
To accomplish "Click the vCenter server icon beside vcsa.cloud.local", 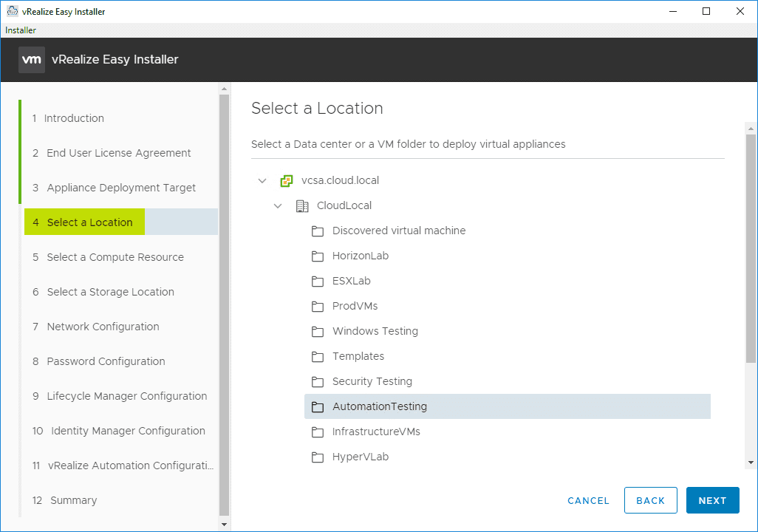I will 287,180.
